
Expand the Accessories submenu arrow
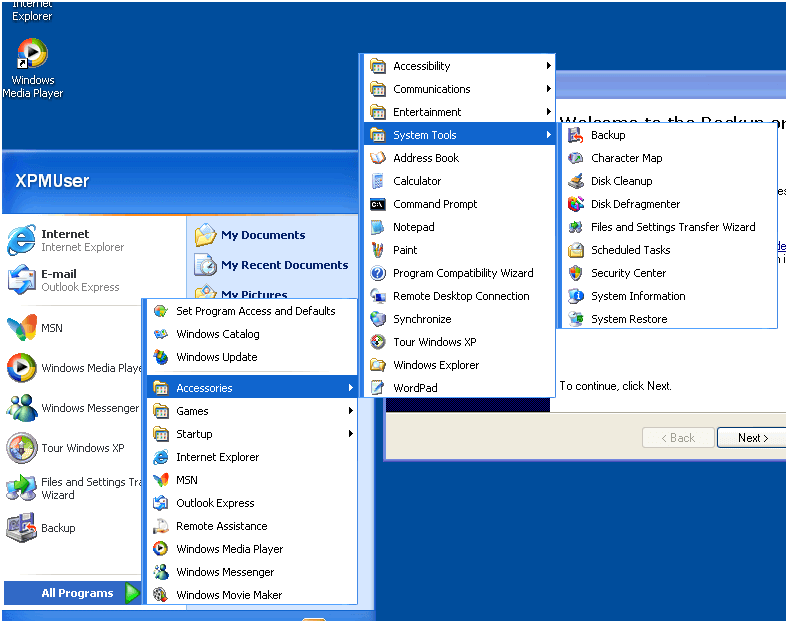(x=351, y=388)
